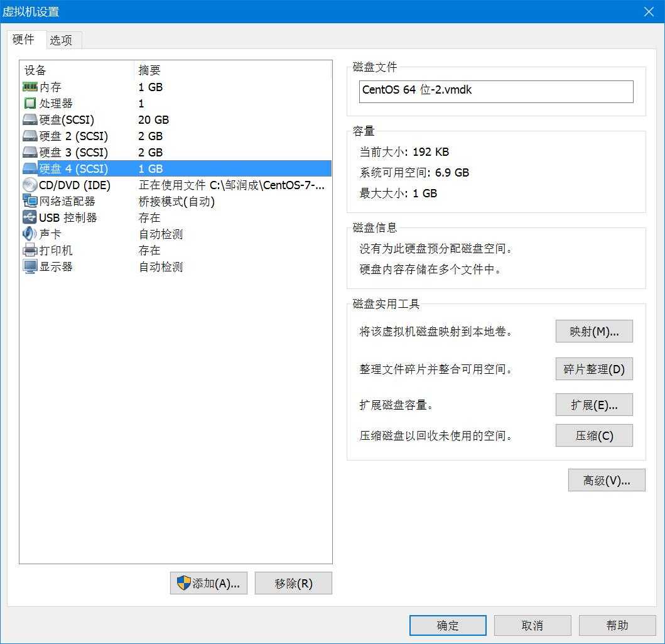Click the 压缩 compact disk button

pyautogui.click(x=593, y=435)
